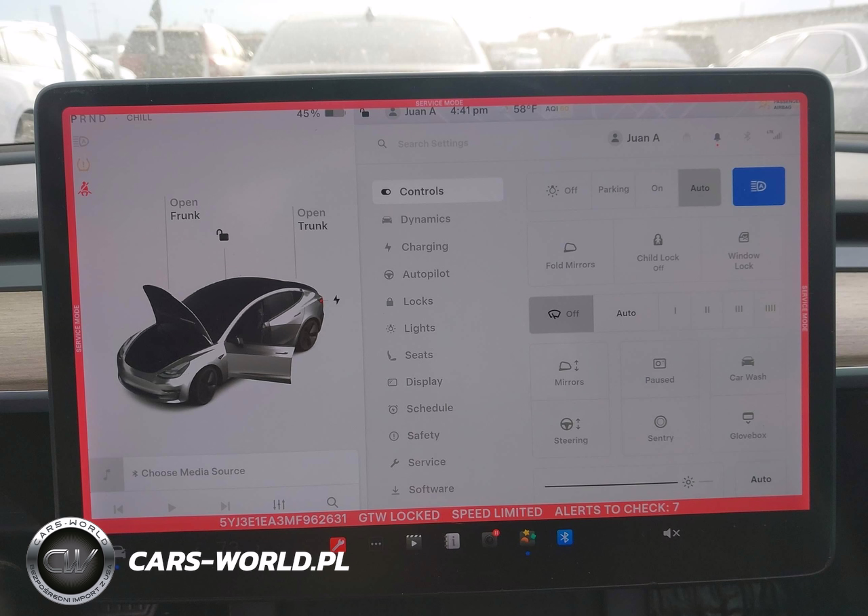The height and width of the screenshot is (616, 868).
Task: Toggle the auto high beam button
Action: point(758,187)
